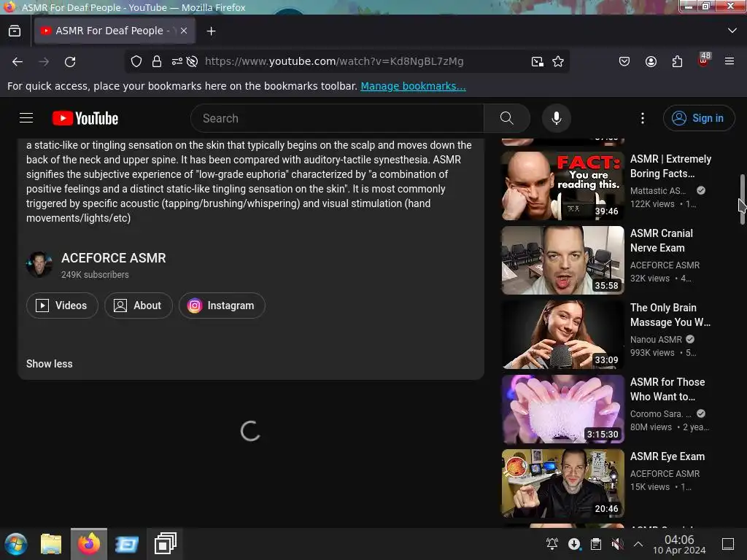The height and width of the screenshot is (560, 747).
Task: View site security padlock info
Action: [x=157, y=61]
